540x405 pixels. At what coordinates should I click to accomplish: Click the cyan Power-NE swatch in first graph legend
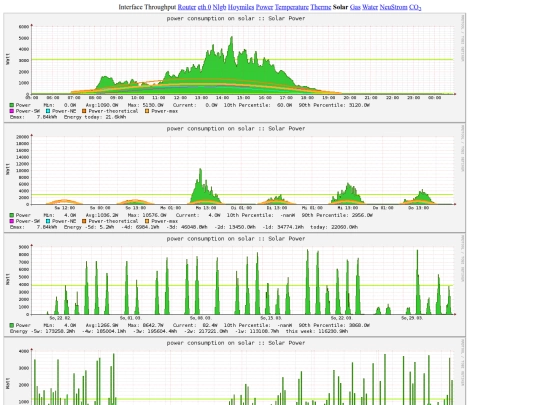click(x=48, y=111)
